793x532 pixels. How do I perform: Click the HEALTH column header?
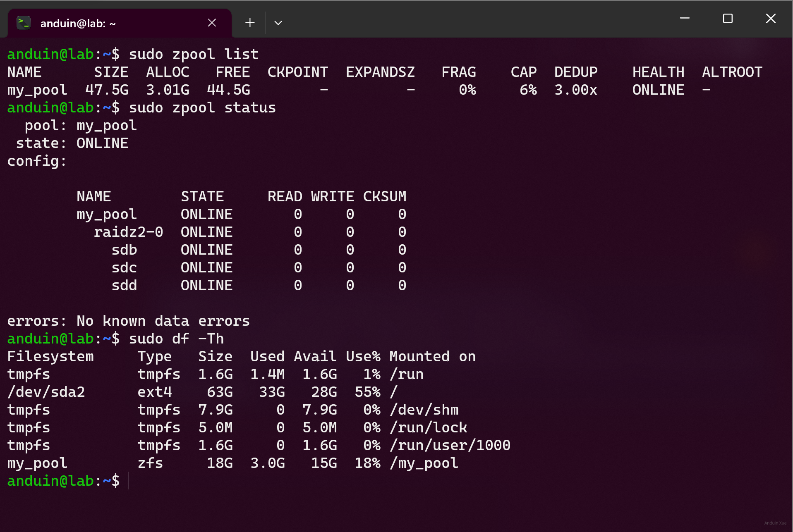coord(658,72)
